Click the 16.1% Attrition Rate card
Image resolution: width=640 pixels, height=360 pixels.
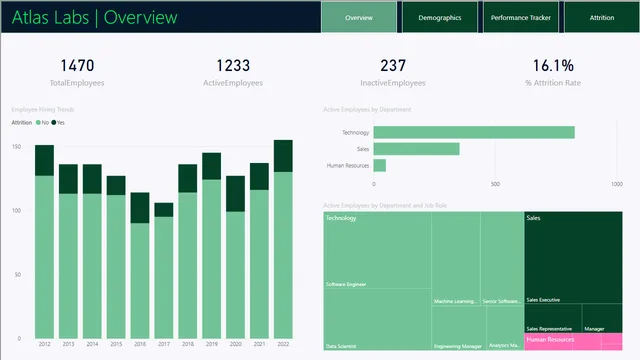pos(553,72)
